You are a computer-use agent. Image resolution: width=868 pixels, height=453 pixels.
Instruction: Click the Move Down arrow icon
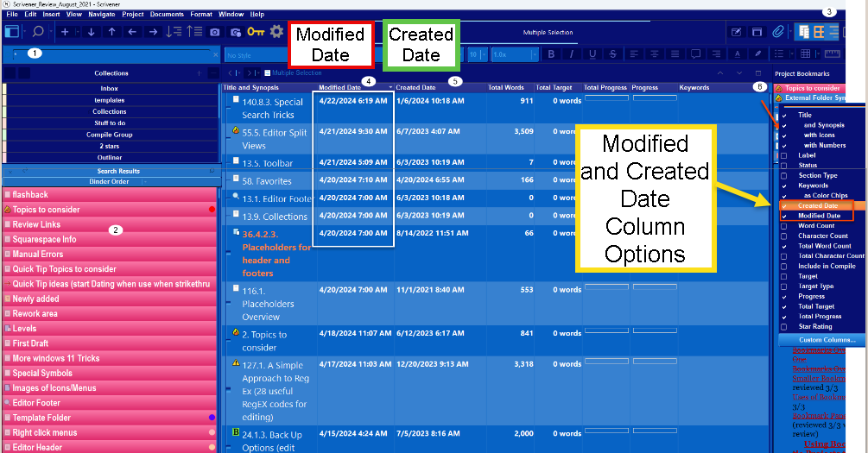92,32
